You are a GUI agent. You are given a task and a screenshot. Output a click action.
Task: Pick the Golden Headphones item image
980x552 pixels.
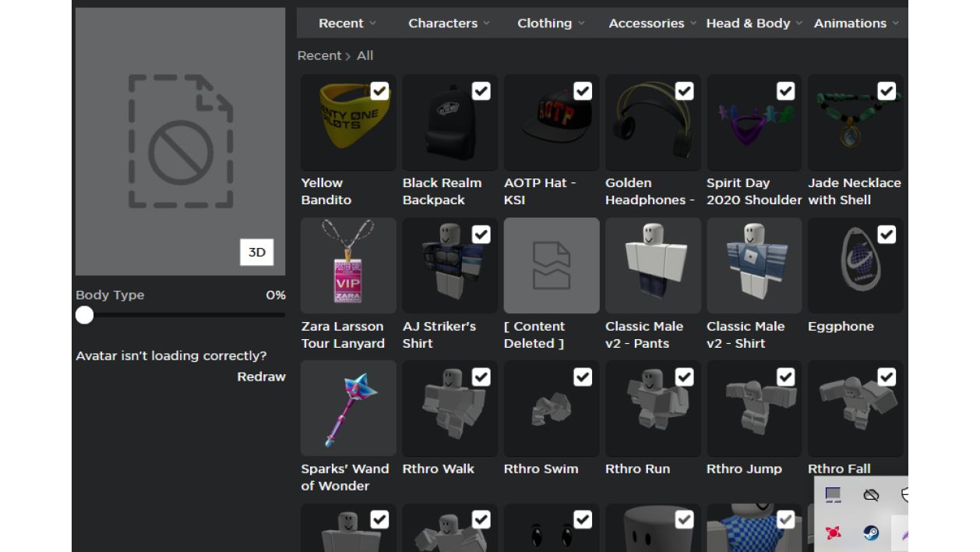coord(653,122)
